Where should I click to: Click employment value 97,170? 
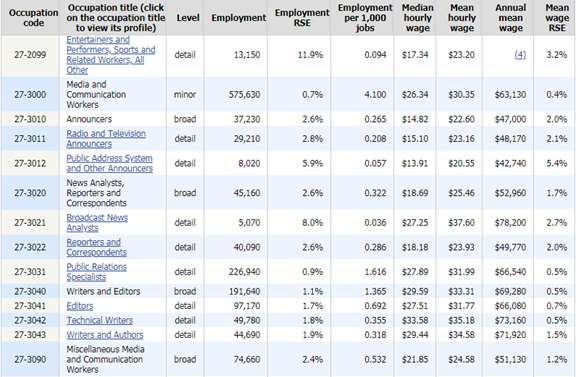pyautogui.click(x=247, y=306)
